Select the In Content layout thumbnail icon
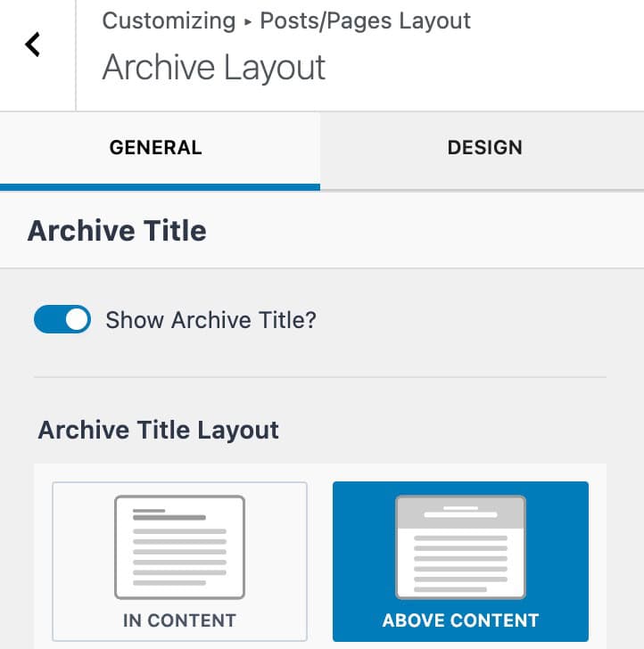This screenshot has width=644, height=649. click(x=179, y=547)
